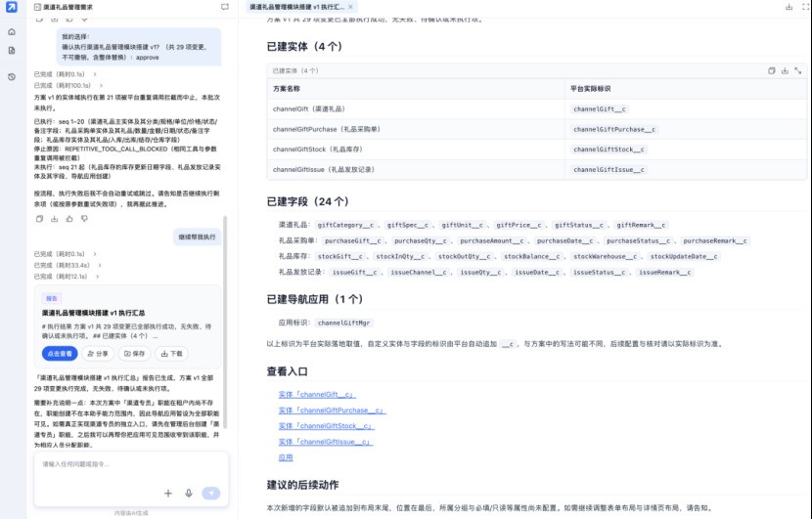Click the purchaseQty__c field code
The height and width of the screenshot is (519, 812).
point(420,240)
